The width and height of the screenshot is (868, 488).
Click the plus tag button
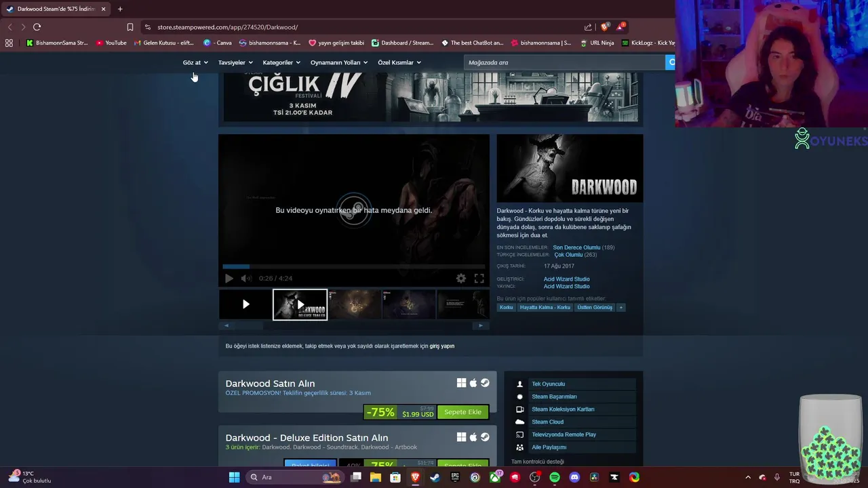(x=620, y=308)
